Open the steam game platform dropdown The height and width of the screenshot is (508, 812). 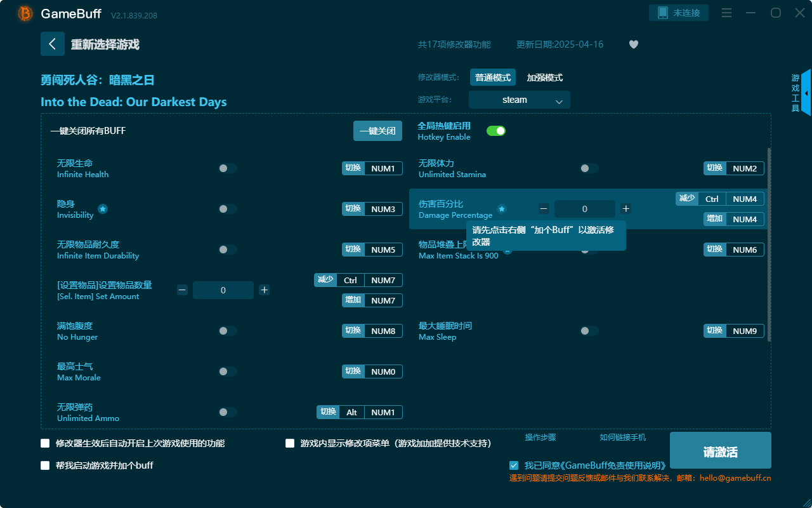[x=519, y=100]
